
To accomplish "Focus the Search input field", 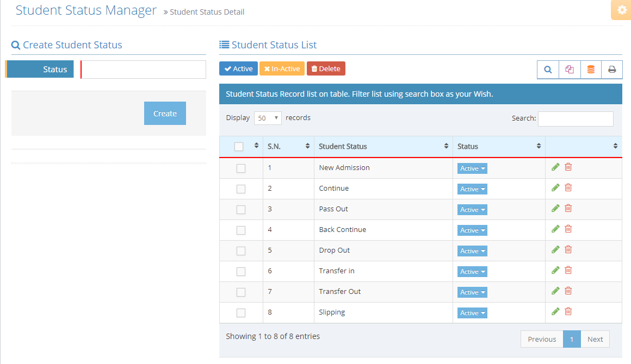I will click(576, 118).
